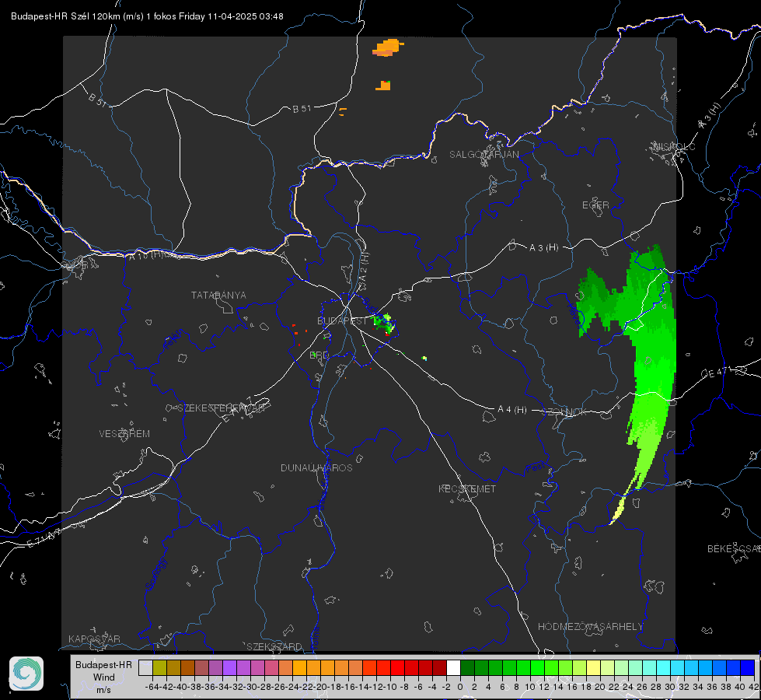The image size is (761, 700).
Task: Click the white swatch in the wind legend
Action: [x=453, y=667]
